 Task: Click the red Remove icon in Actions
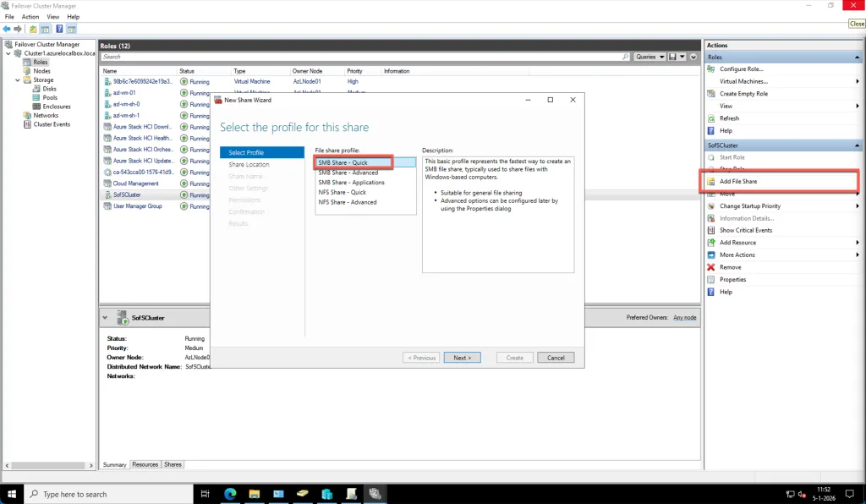711,267
